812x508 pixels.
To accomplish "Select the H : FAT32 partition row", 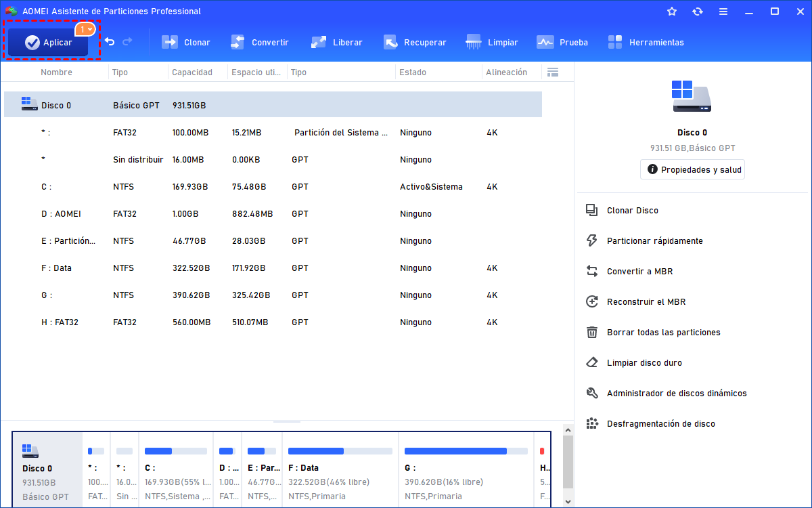I will point(273,322).
